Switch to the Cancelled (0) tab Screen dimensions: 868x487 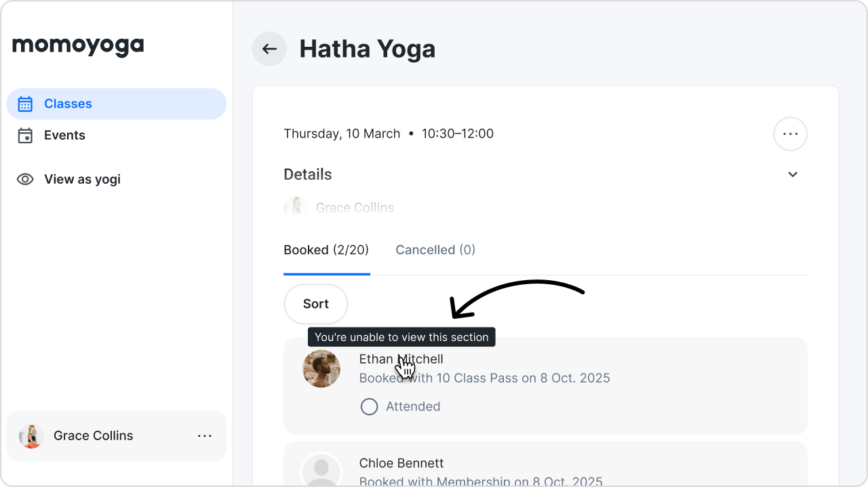tap(435, 250)
